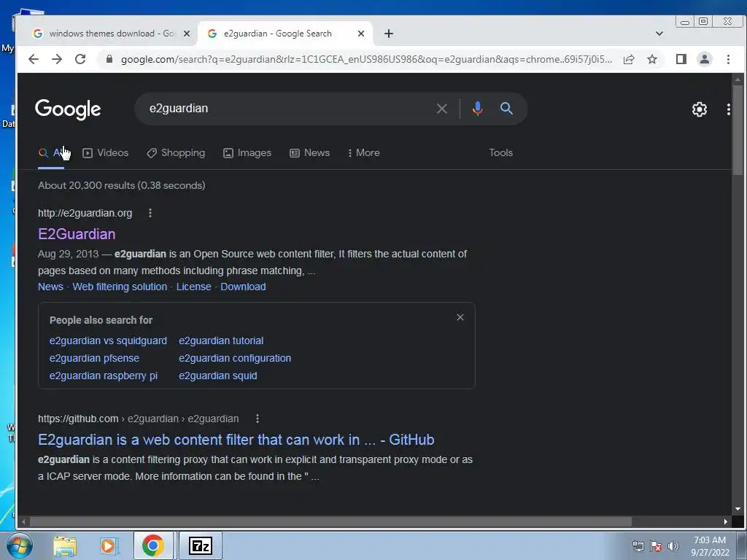Switch to News results tab
The image size is (747, 560).
(x=309, y=153)
